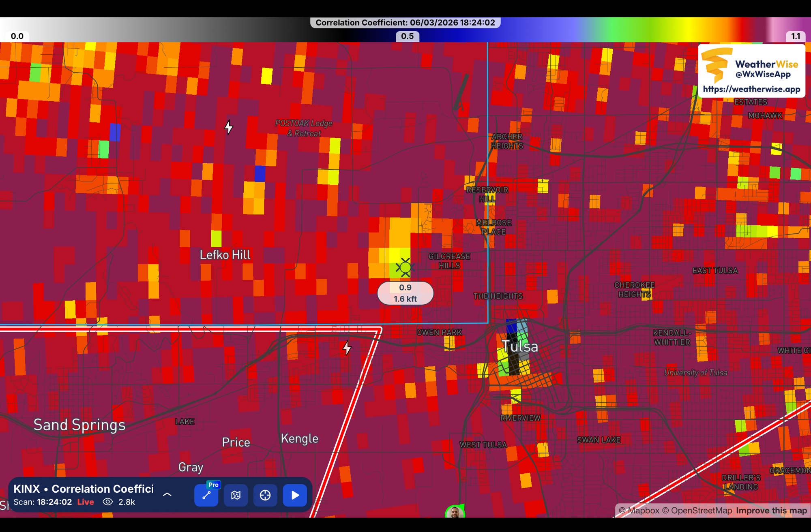Click the Improve this map link
The height and width of the screenshot is (532, 811).
coord(771,511)
